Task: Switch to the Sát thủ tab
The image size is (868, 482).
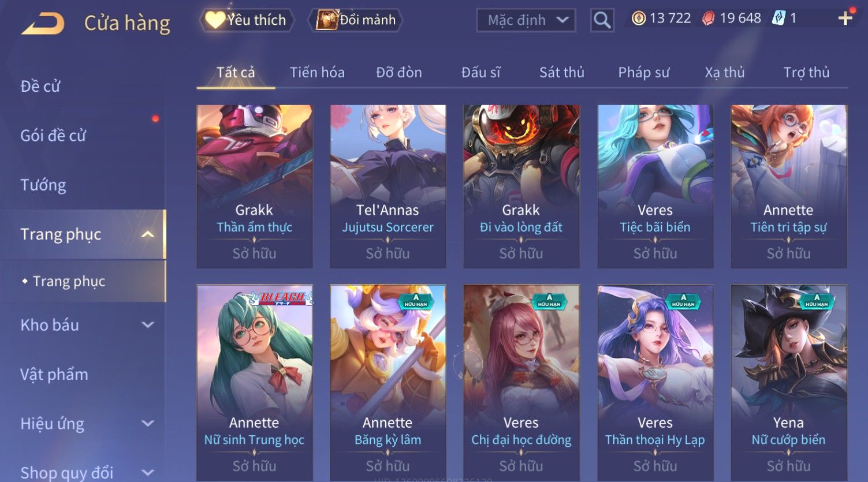Action: (561, 72)
